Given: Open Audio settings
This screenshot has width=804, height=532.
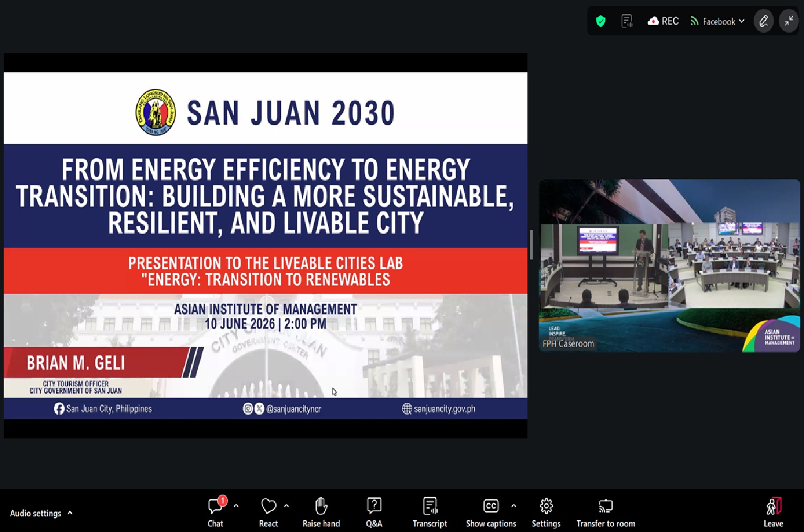Looking at the screenshot, I should tap(35, 513).
